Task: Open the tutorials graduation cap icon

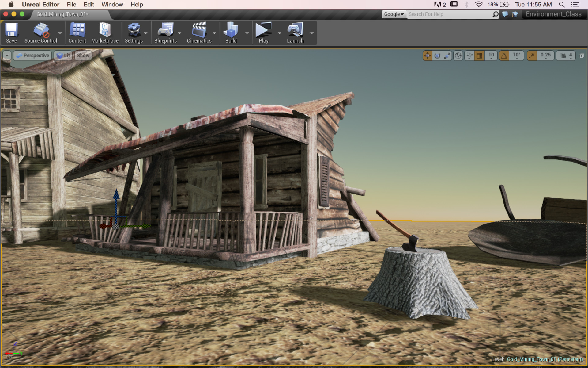Action: click(515, 14)
